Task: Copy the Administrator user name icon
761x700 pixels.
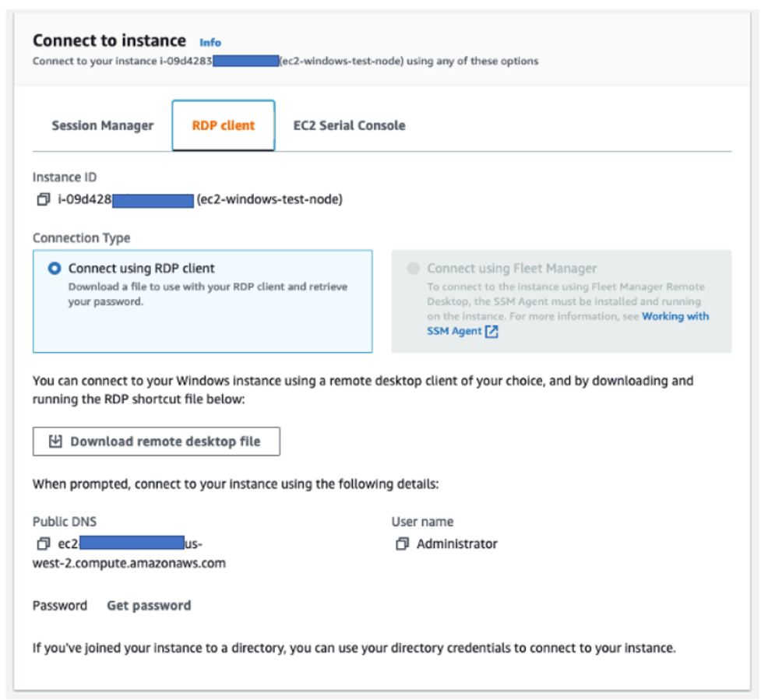Action: point(403,543)
